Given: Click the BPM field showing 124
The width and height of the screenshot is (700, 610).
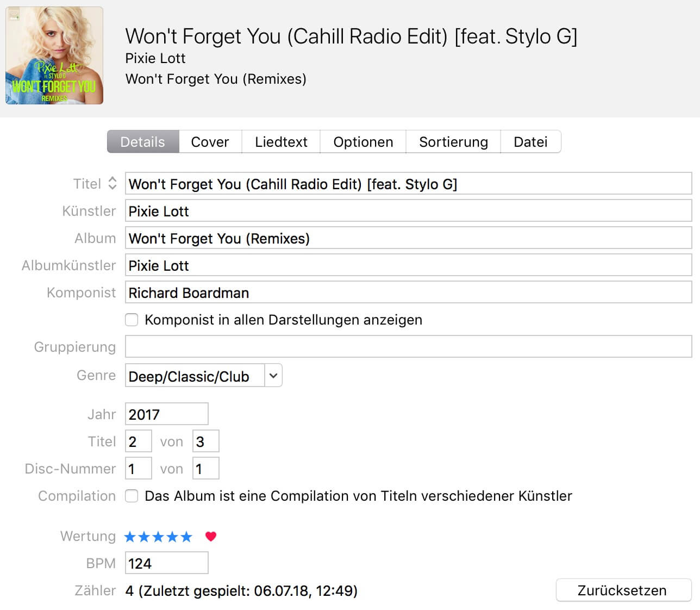Looking at the screenshot, I should click(166, 563).
